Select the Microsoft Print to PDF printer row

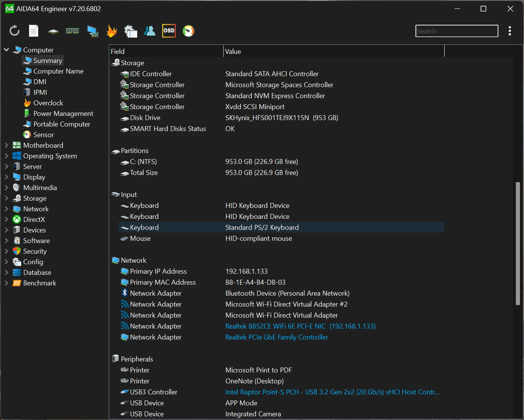[x=281, y=370]
